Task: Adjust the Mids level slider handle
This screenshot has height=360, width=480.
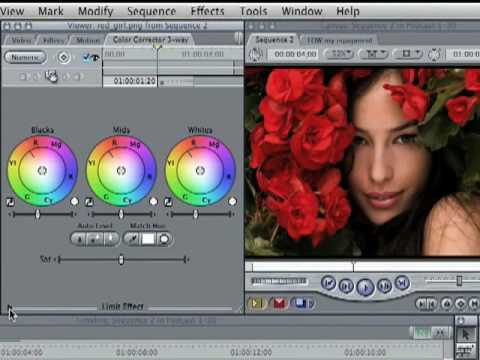Action: click(x=121, y=214)
